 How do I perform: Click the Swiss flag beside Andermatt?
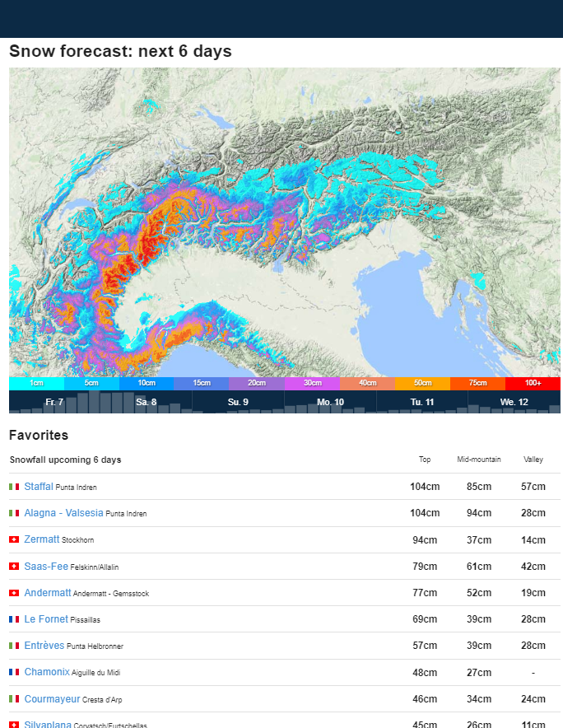[14, 593]
